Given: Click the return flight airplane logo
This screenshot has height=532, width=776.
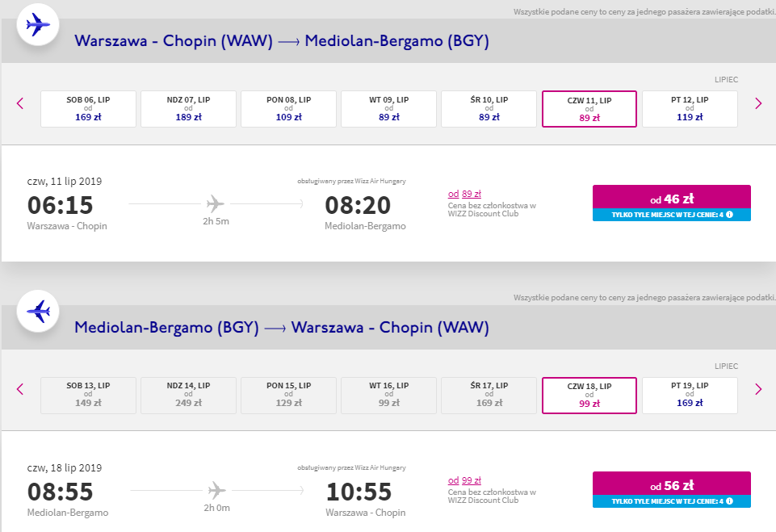Looking at the screenshot, I should [38, 312].
